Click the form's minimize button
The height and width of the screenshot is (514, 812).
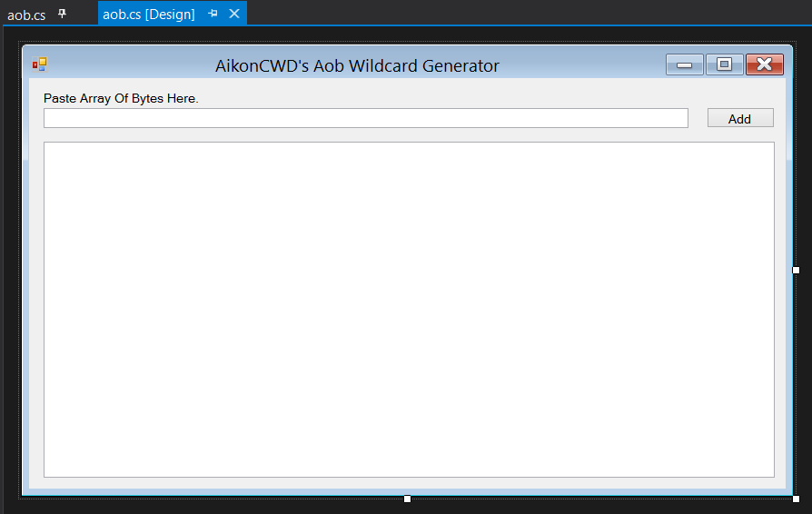[x=684, y=64]
